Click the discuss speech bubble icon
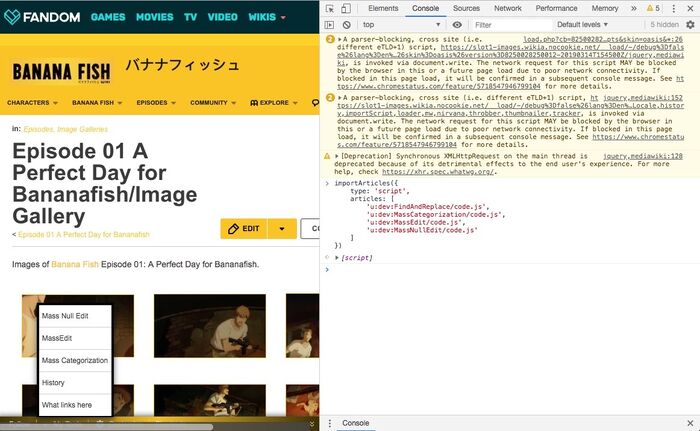The image size is (700, 431). pyautogui.click(x=315, y=103)
